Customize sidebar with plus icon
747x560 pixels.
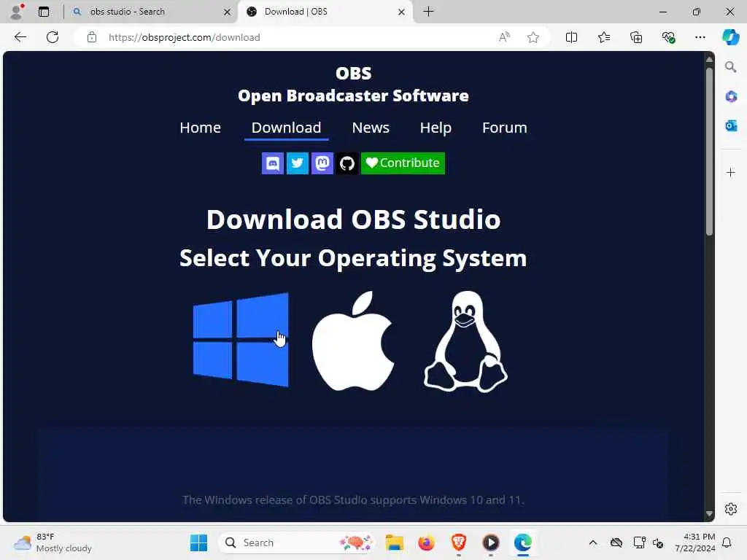point(731,172)
